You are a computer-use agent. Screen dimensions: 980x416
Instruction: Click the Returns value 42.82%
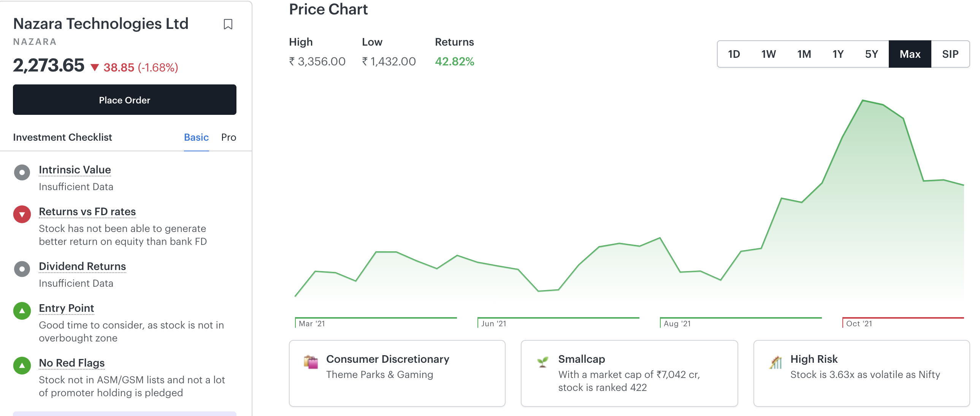(x=455, y=61)
